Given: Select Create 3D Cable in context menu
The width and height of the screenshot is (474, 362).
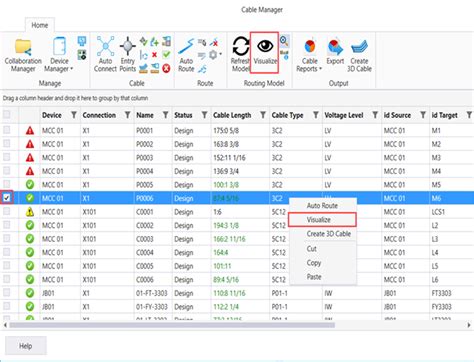Looking at the screenshot, I should (329, 234).
